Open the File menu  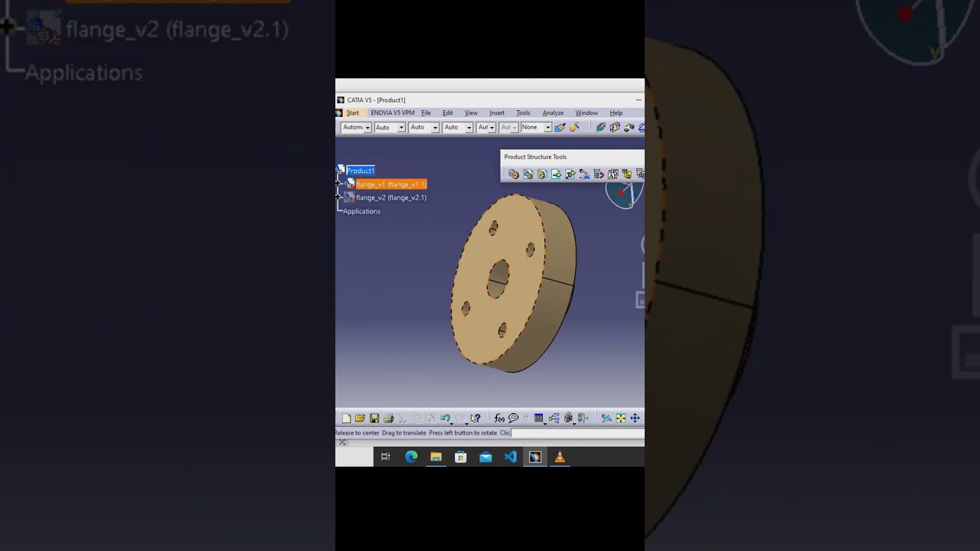pos(426,112)
